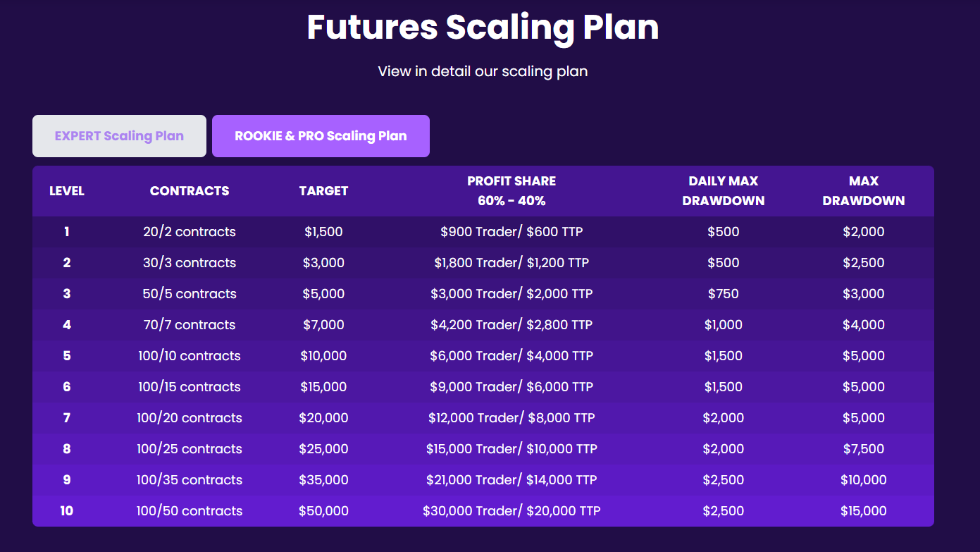Image resolution: width=980 pixels, height=552 pixels.
Task: Click the Futures Scaling Plan heading
Action: (x=483, y=27)
